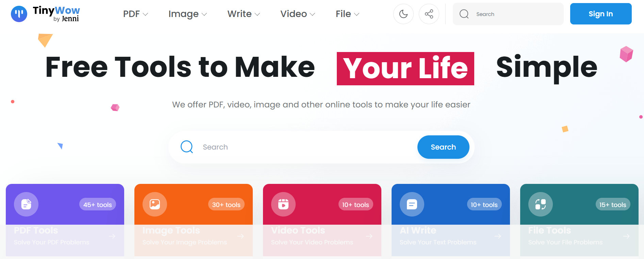Click the TinyWow logo icon
Screen dimensions: 644x259
[19, 14]
